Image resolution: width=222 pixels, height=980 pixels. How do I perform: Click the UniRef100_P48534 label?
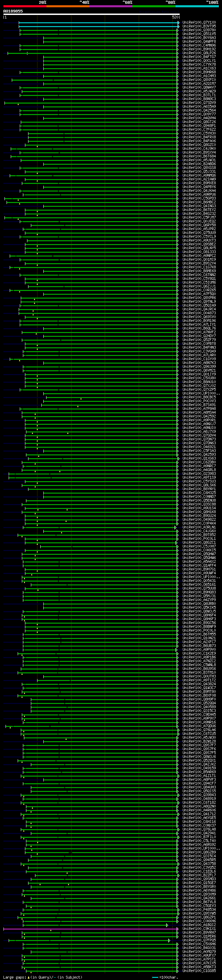tap(199, 910)
